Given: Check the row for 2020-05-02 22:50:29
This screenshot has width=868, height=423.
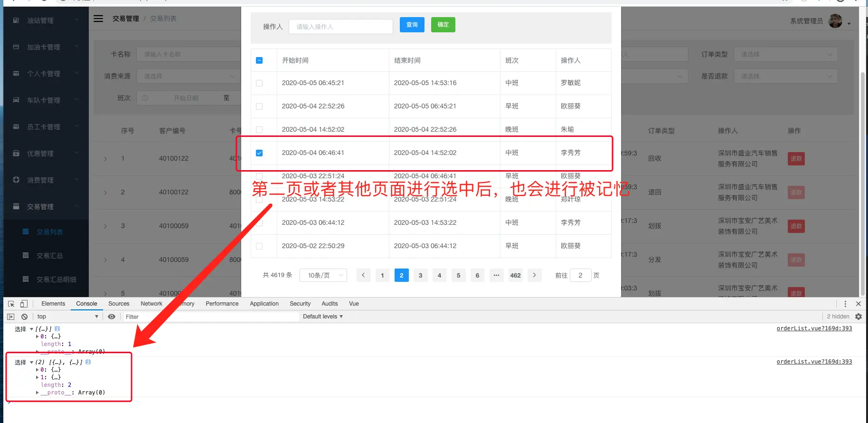Looking at the screenshot, I should (259, 246).
